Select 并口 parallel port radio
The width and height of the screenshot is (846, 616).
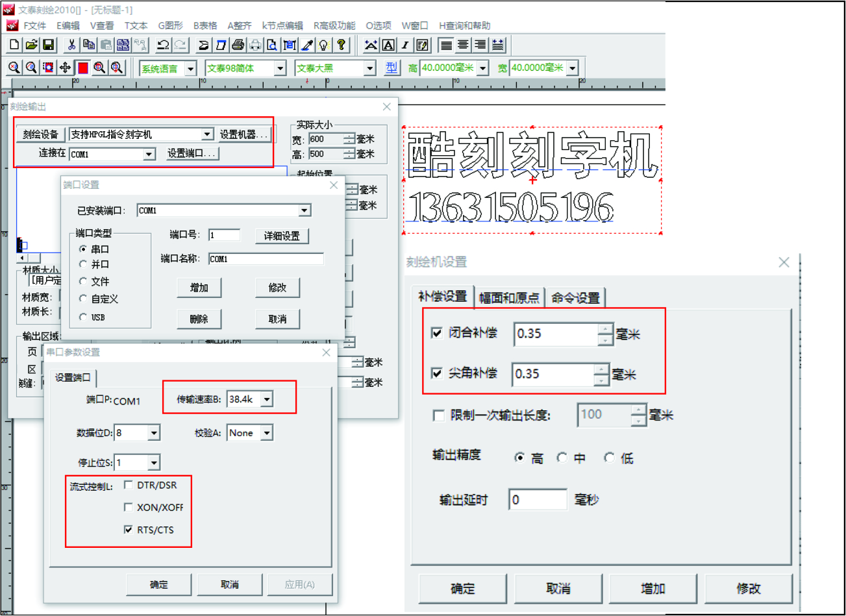pos(83,264)
